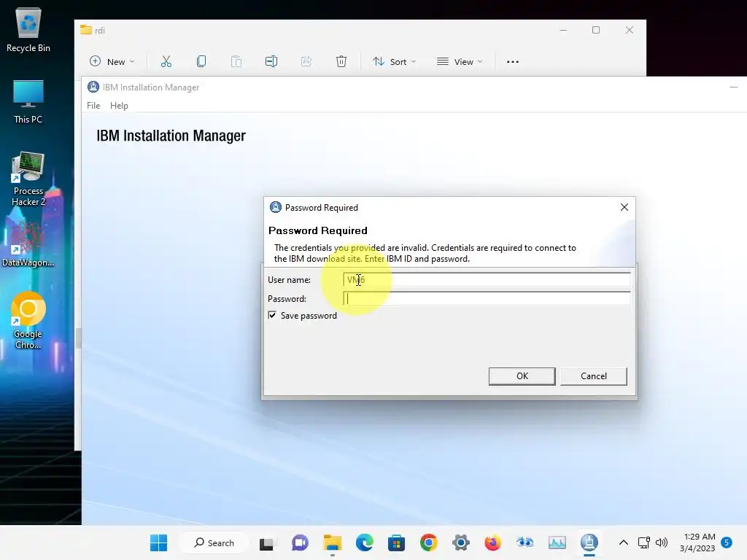Close the Password Required dialog with X
This screenshot has width=747, height=560.
pyautogui.click(x=624, y=207)
